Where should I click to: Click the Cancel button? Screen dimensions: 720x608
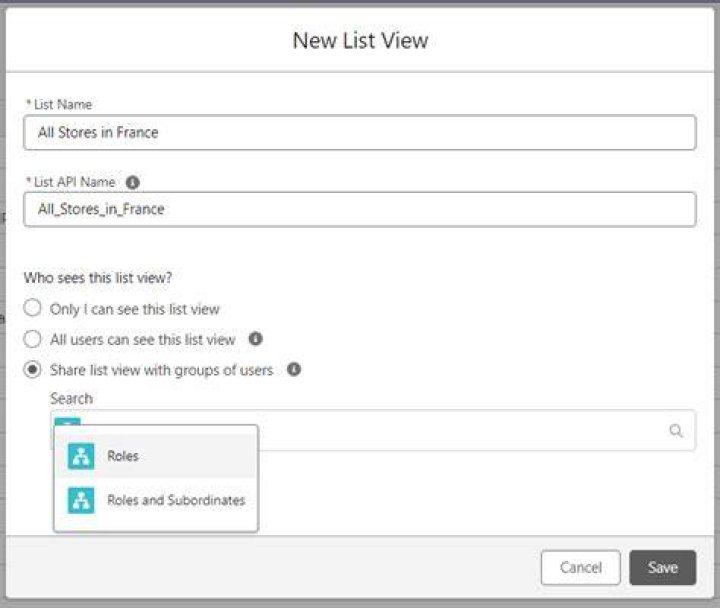581,568
